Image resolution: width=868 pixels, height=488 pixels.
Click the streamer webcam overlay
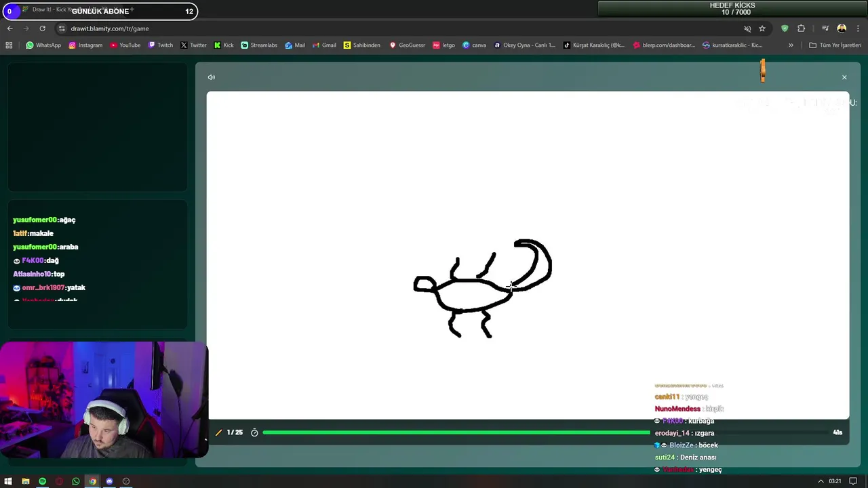104,400
